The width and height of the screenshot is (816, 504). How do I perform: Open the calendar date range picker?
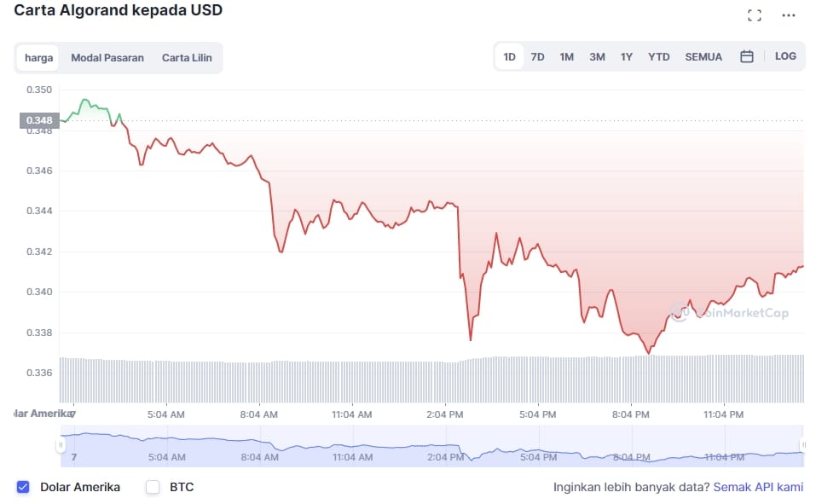[747, 57]
